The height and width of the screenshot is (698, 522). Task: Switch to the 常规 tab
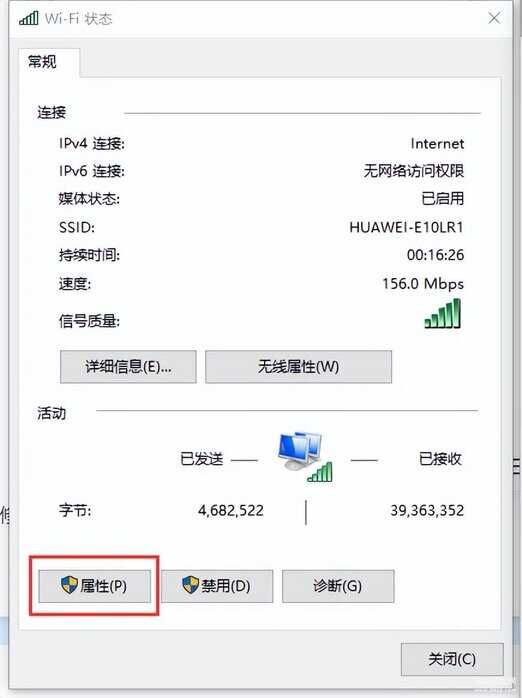click(42, 61)
